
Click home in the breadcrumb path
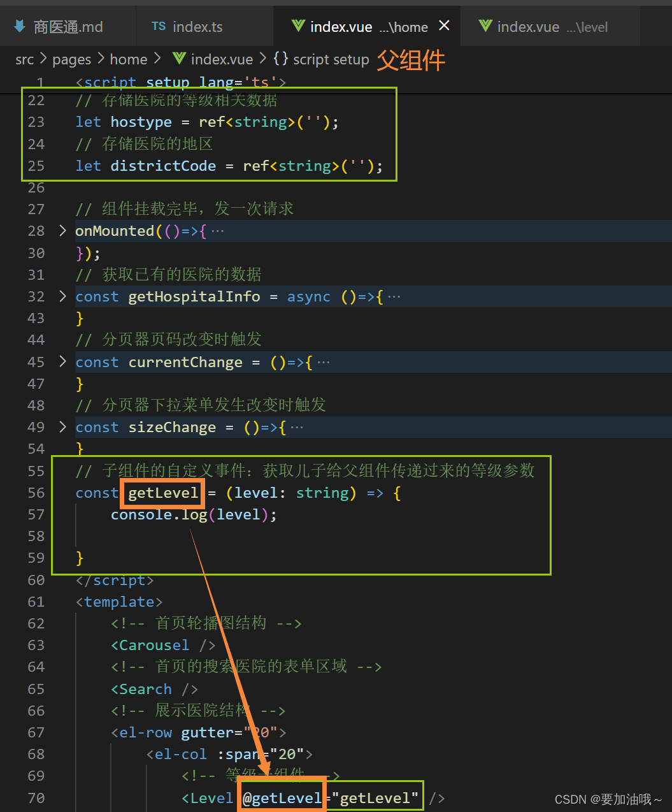[x=128, y=59]
